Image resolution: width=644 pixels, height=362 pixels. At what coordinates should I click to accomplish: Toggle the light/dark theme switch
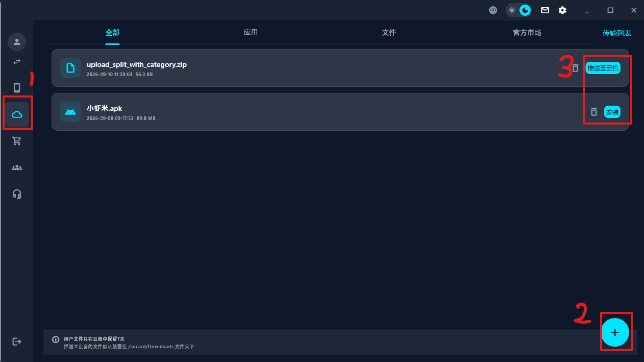(518, 10)
